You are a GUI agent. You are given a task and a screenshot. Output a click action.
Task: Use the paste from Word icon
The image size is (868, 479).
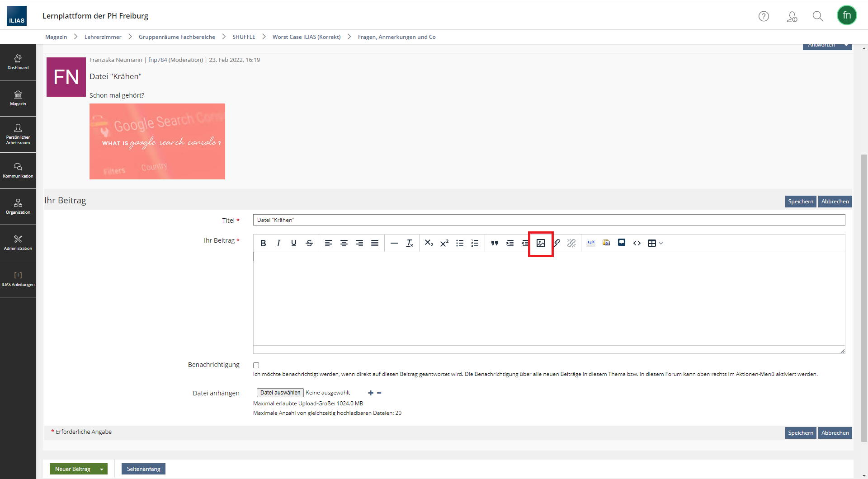point(606,243)
